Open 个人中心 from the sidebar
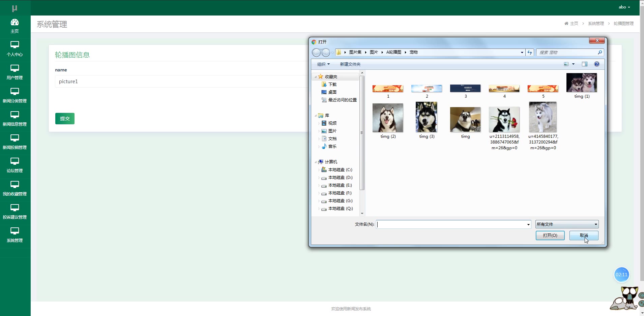Screen dimensions: 644x316 coord(14,49)
